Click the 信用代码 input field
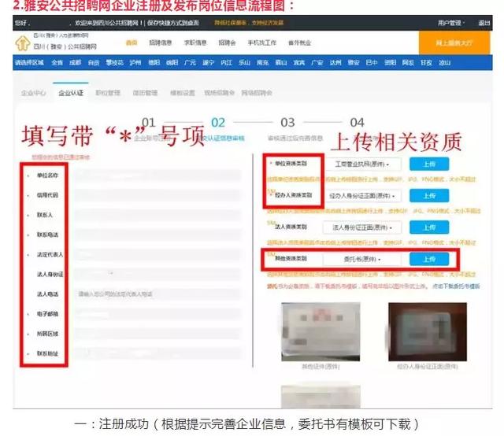The image size is (504, 436). click(x=157, y=195)
